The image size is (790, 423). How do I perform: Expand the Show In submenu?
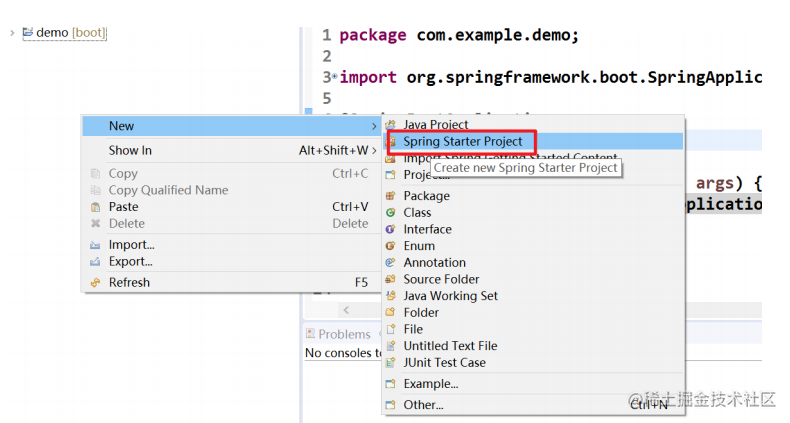(374, 151)
